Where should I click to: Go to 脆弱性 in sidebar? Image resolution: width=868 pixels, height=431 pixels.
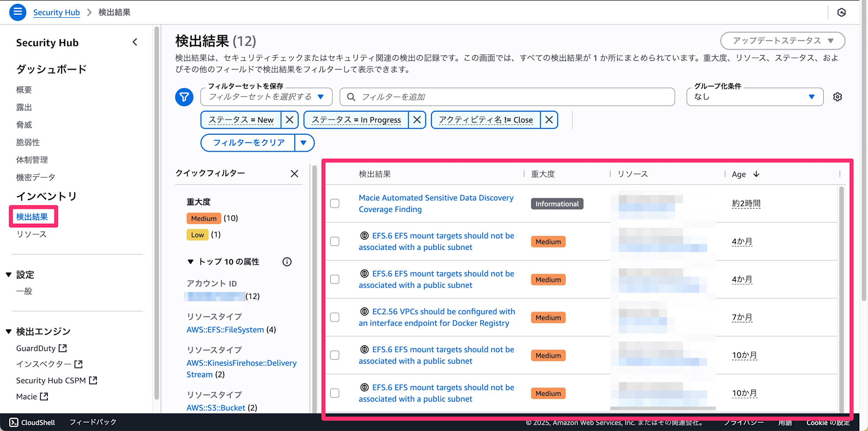pos(28,142)
